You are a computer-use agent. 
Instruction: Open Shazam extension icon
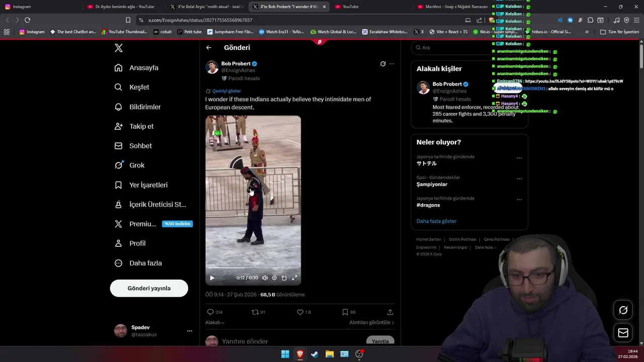coord(570,20)
